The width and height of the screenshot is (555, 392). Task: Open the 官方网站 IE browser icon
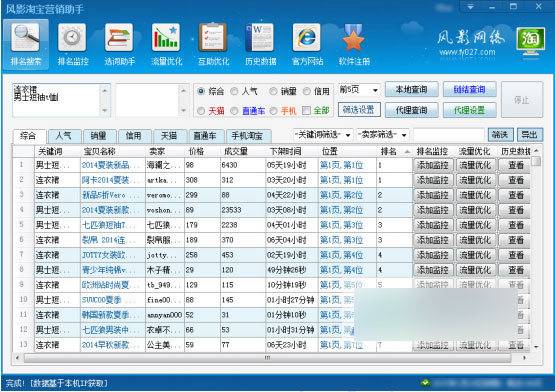(x=307, y=38)
